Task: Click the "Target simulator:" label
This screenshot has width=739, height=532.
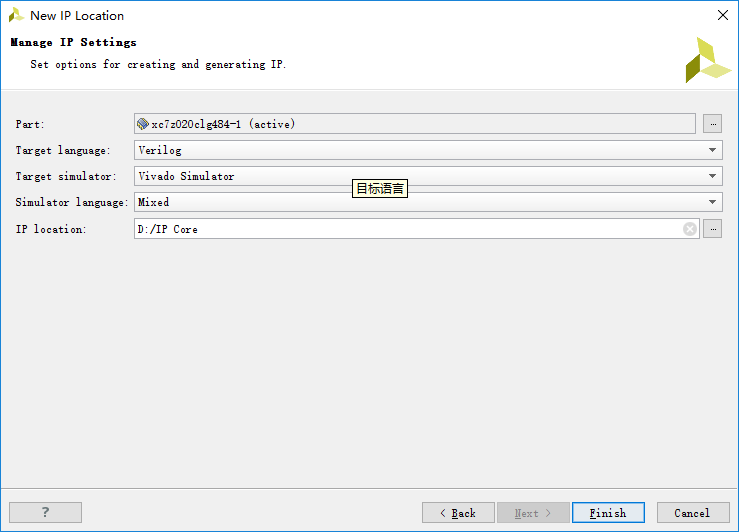Action: click(66, 176)
